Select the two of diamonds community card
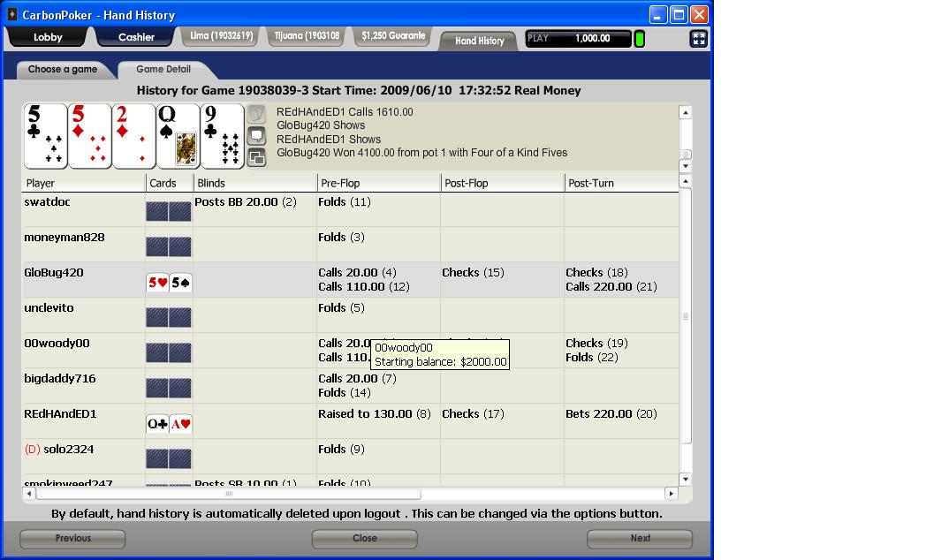This screenshot has height=560, width=926. (x=134, y=136)
